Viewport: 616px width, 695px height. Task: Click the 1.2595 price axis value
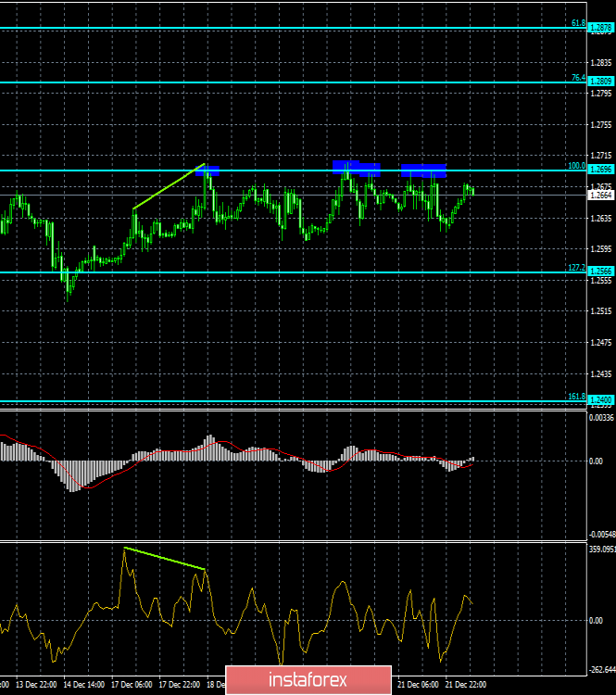click(601, 249)
